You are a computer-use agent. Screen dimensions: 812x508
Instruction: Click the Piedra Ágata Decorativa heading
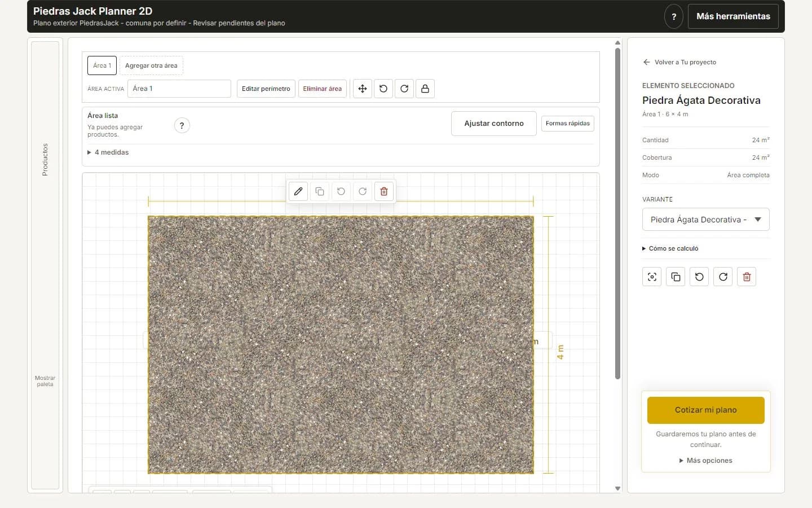[701, 100]
